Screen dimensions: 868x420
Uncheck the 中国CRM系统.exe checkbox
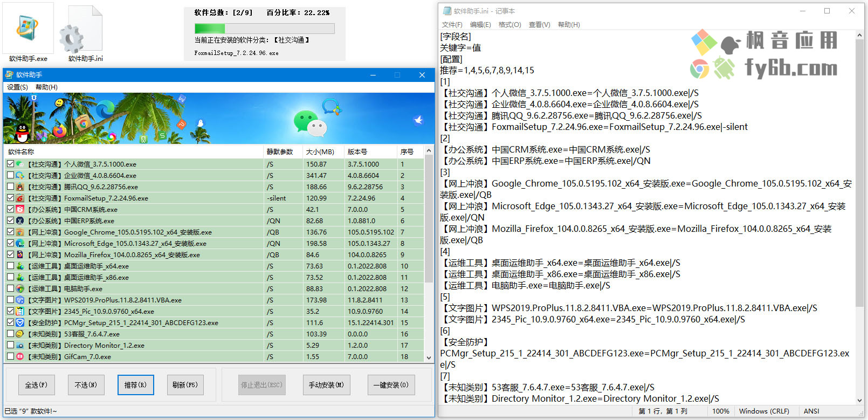tap(10, 209)
